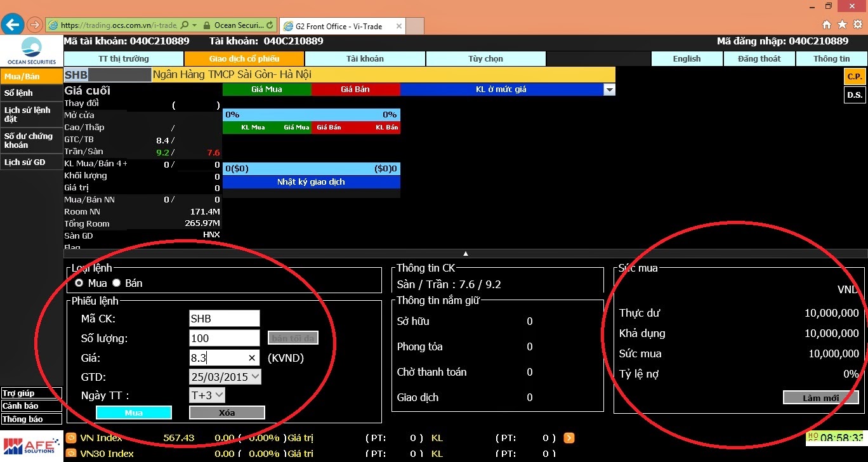Open Số dư chứng khoán
Image resolution: width=868 pixels, height=462 pixels.
(31, 140)
